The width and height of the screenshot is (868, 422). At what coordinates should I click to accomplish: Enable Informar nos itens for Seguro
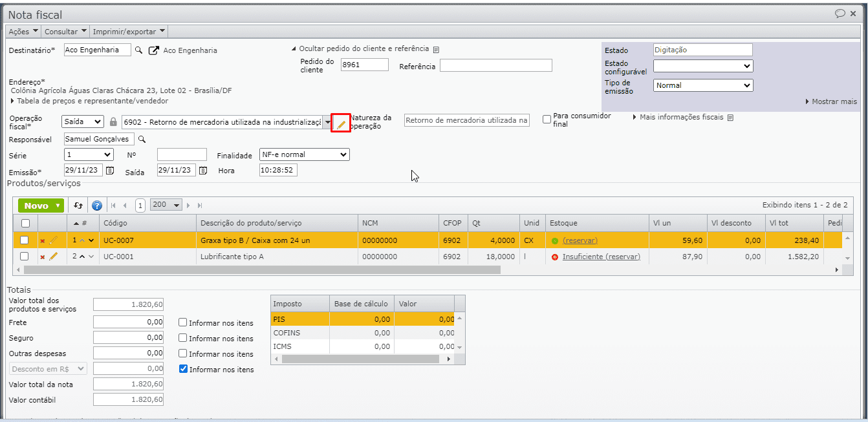point(183,338)
